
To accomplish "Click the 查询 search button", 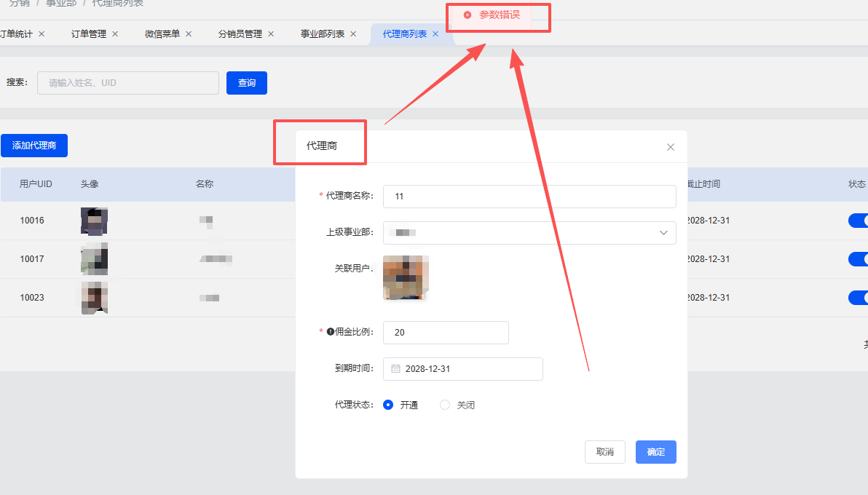I will pyautogui.click(x=246, y=82).
